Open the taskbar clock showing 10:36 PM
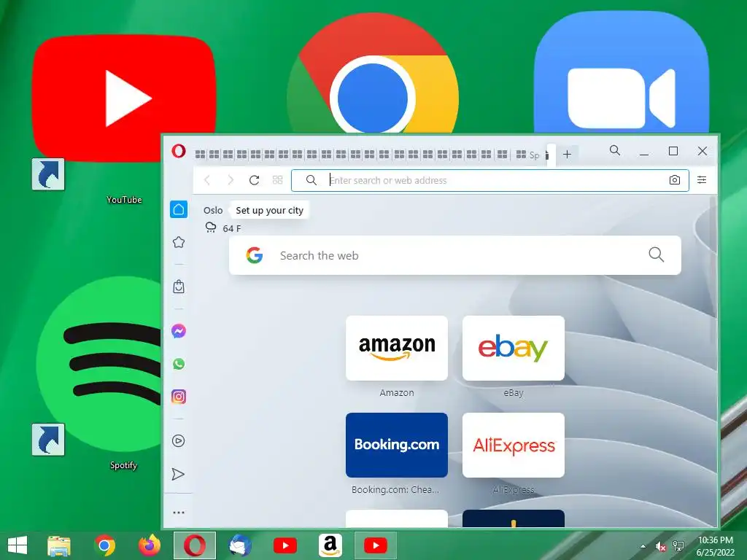 coord(716,546)
